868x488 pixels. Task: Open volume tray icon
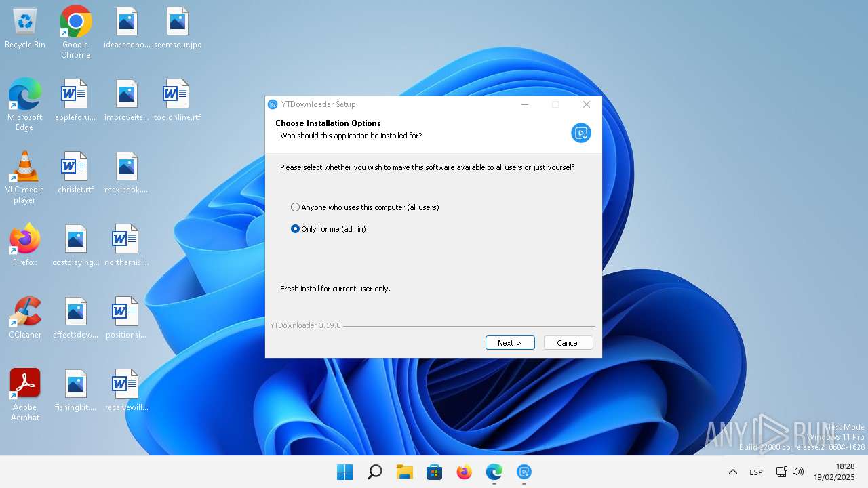[x=798, y=472]
